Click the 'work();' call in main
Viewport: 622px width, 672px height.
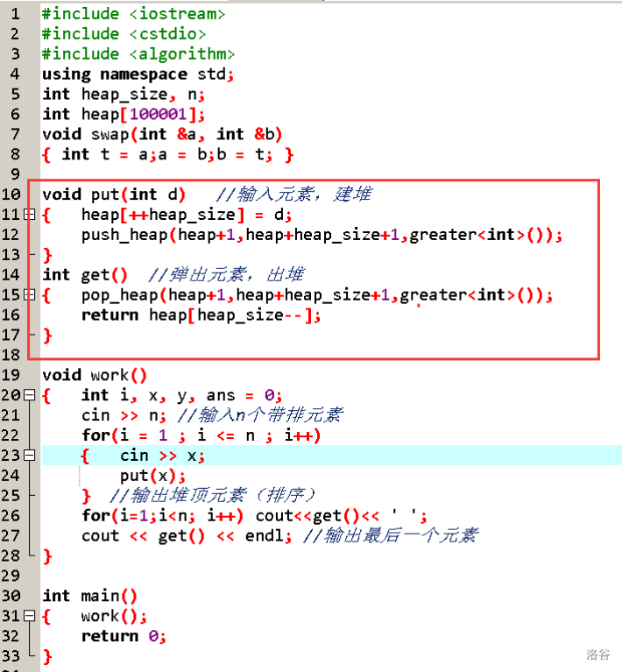point(114,616)
